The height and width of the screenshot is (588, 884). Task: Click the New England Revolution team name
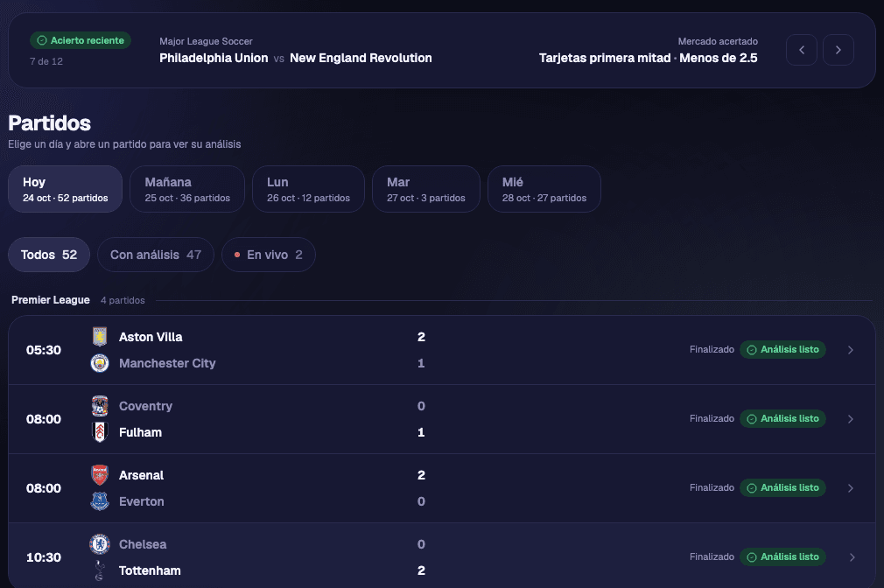point(361,58)
